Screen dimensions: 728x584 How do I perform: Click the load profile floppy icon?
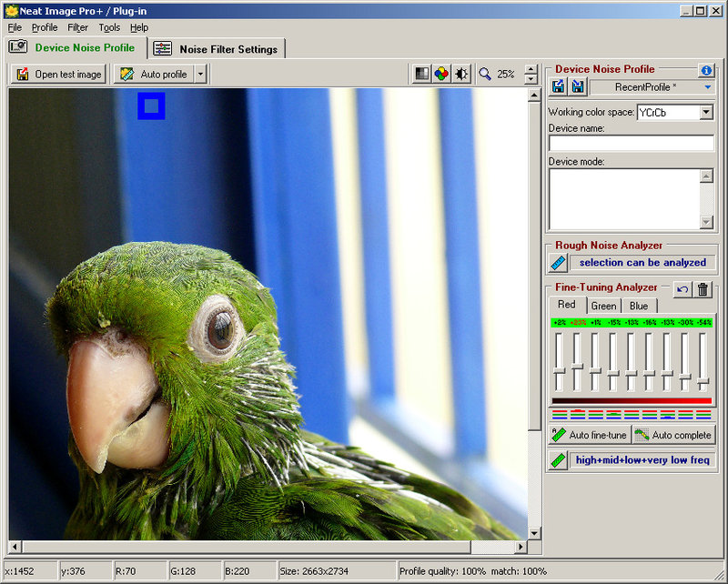558,86
